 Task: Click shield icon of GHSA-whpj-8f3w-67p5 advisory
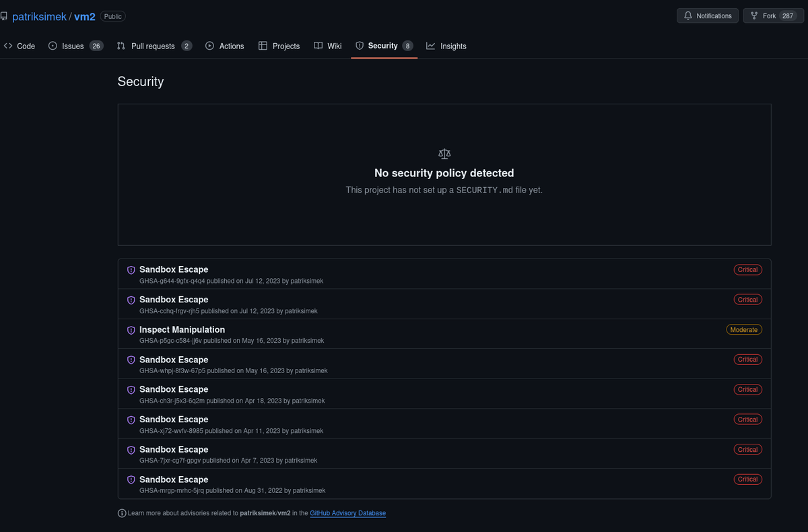(131, 360)
